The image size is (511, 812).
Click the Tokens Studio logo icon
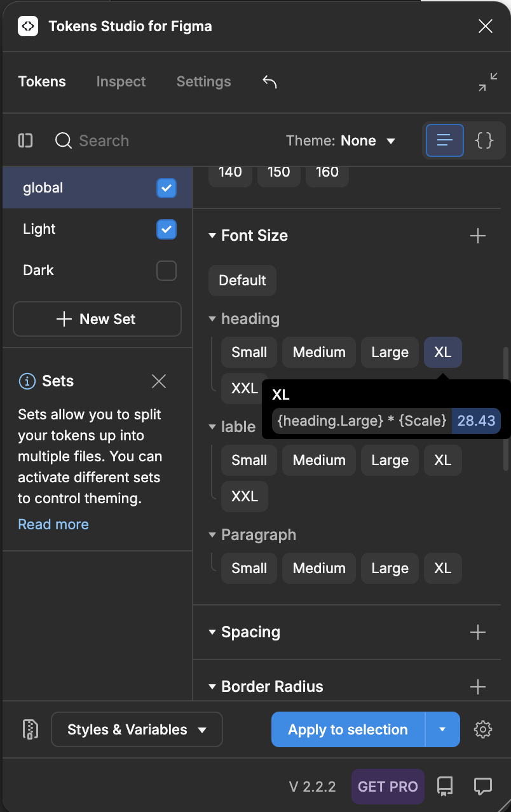pyautogui.click(x=28, y=26)
